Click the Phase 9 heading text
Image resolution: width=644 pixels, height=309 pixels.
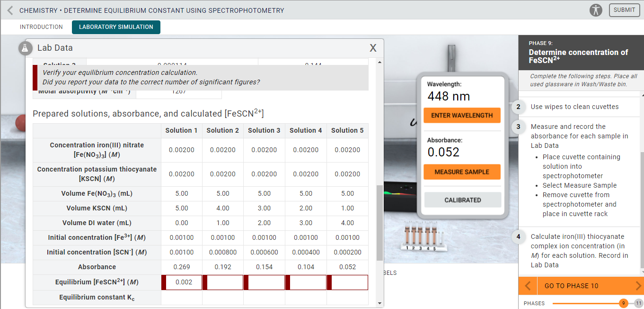578,56
